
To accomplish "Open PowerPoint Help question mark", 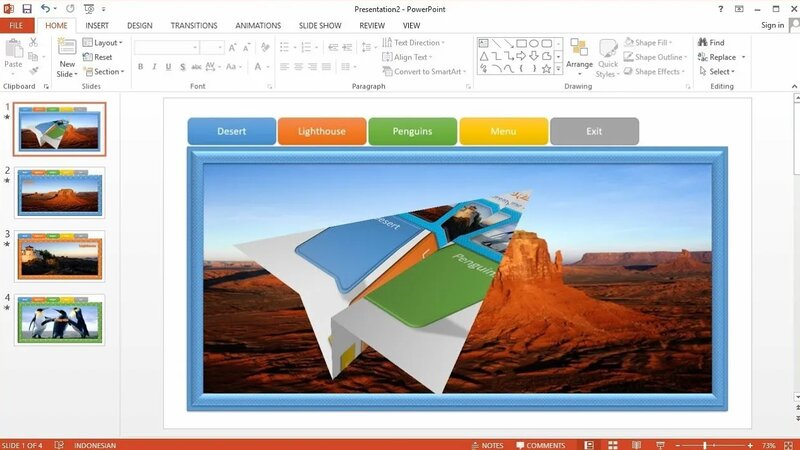I will 720,9.
